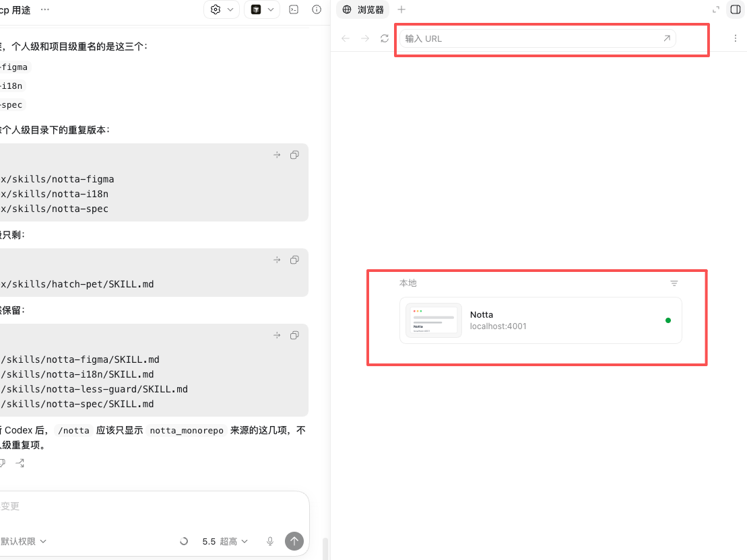Open the 默认权限 permissions dropdown
747x560 pixels.
[x=24, y=541]
